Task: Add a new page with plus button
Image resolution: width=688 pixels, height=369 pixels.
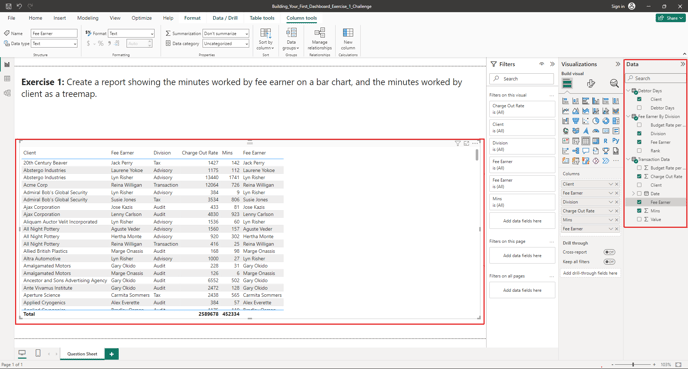Action: point(111,354)
